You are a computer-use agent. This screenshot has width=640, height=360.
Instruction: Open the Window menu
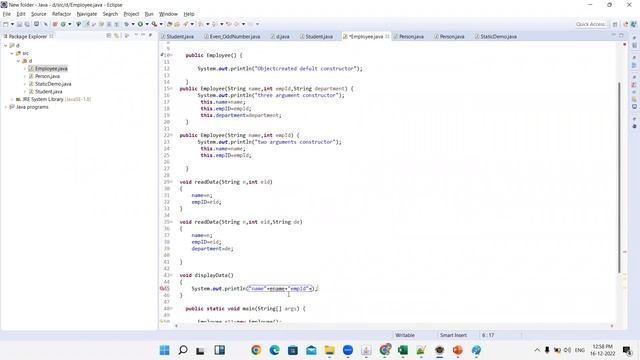(x=168, y=14)
